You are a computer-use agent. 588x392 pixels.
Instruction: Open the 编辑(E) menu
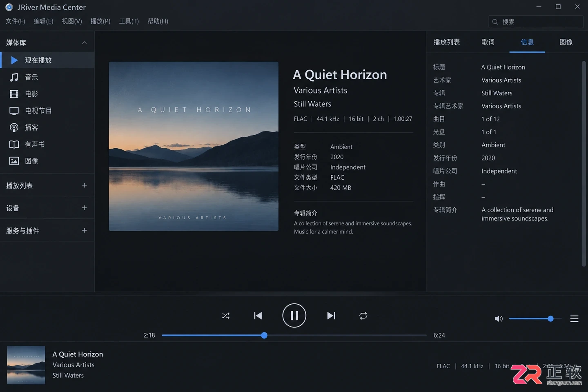coord(43,21)
